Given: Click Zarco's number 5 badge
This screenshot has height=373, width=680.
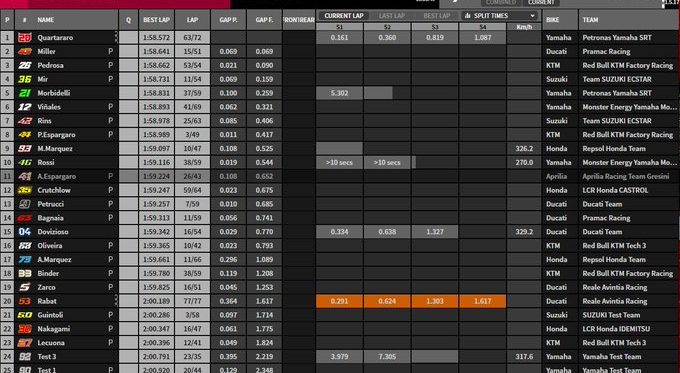Looking at the screenshot, I should click(25, 287).
